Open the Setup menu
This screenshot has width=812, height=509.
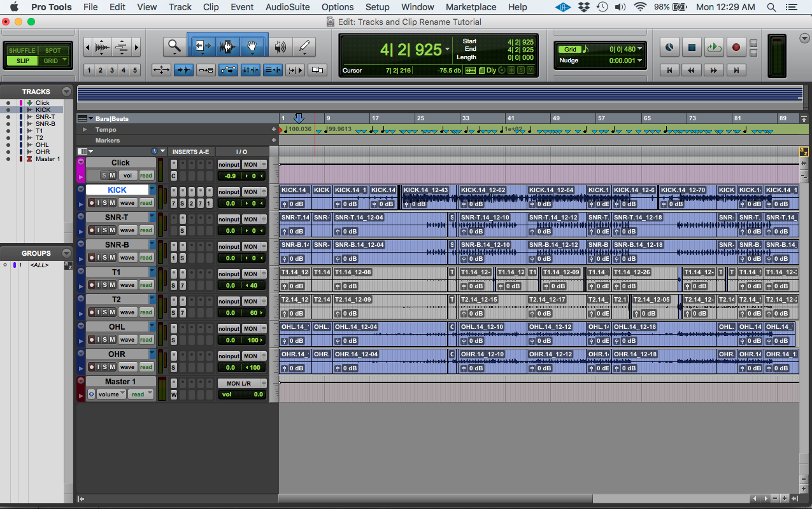coord(377,7)
